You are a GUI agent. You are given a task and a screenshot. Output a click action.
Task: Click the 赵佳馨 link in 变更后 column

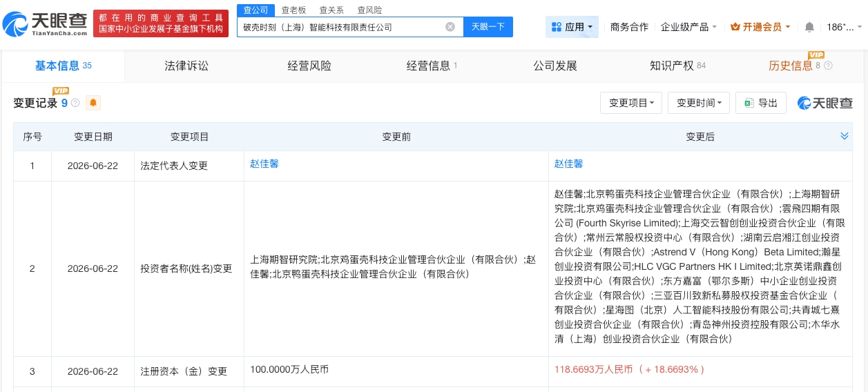[568, 164]
